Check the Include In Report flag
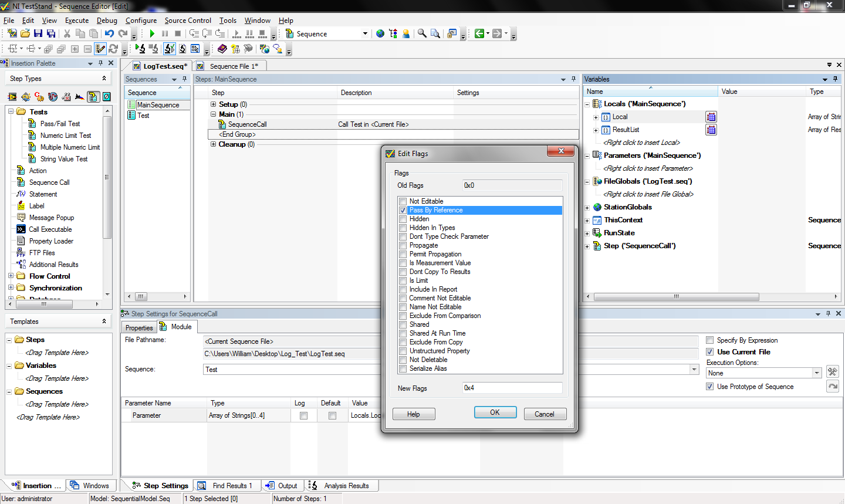This screenshot has width=845, height=504. point(403,289)
